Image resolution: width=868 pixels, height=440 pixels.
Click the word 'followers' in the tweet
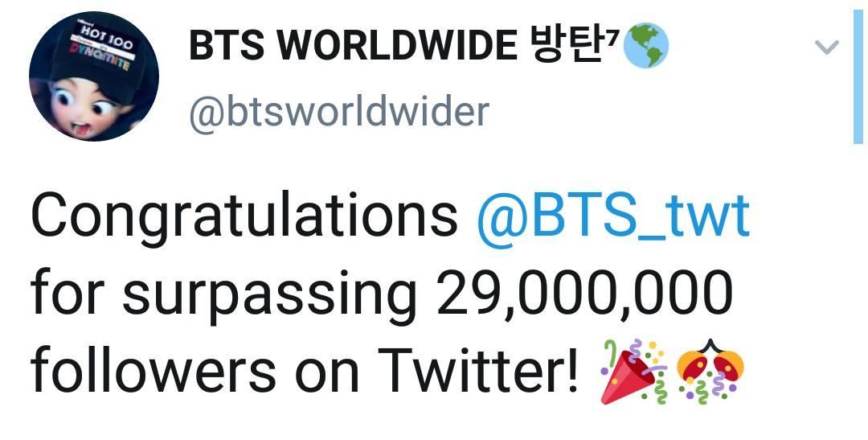(154, 370)
